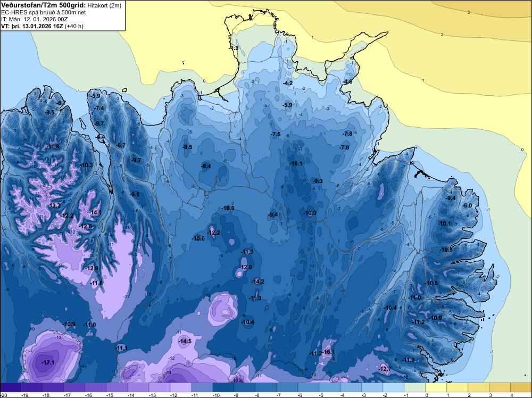Select the -12.8 temperature reading
The width and height of the screenshot is (532, 398).
point(85,226)
